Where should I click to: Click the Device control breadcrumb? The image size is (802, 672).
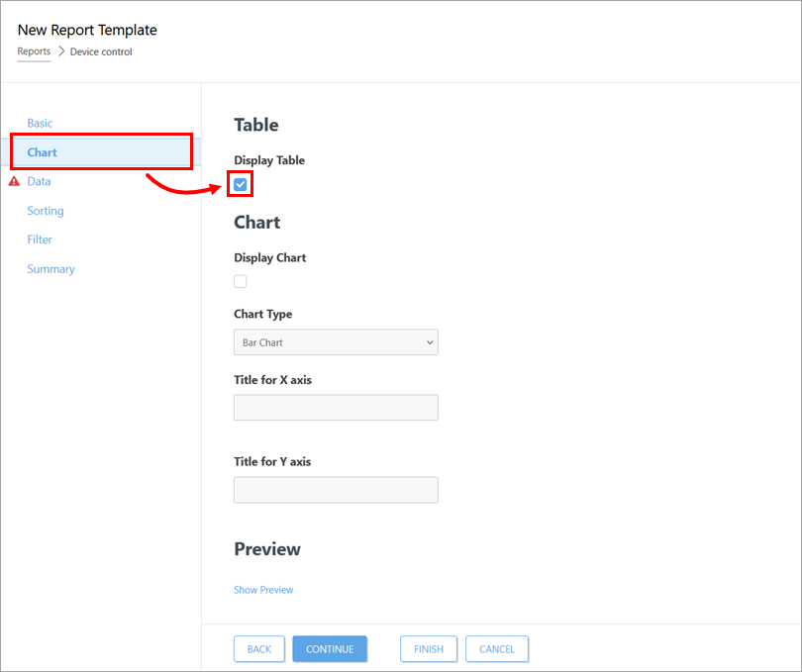(101, 51)
